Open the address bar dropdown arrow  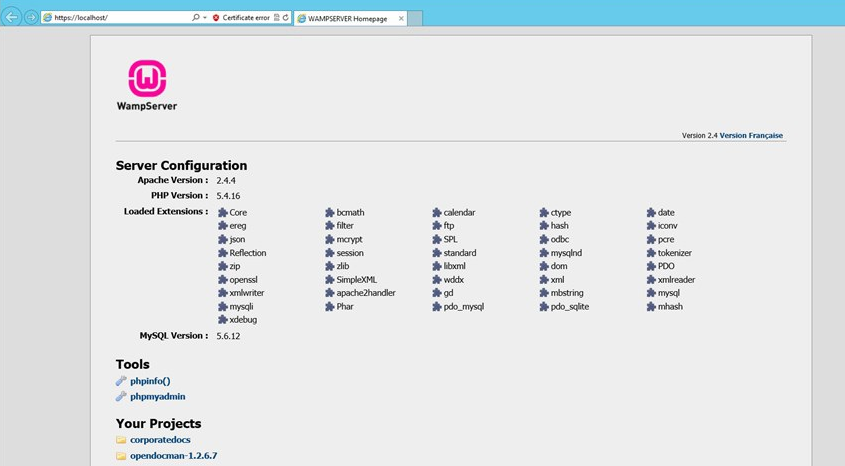[205, 18]
